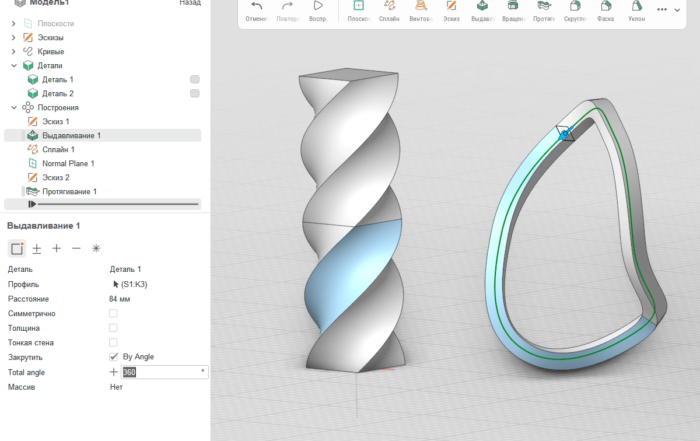
Task: Enable the Симметрично checkbox
Action: (113, 314)
